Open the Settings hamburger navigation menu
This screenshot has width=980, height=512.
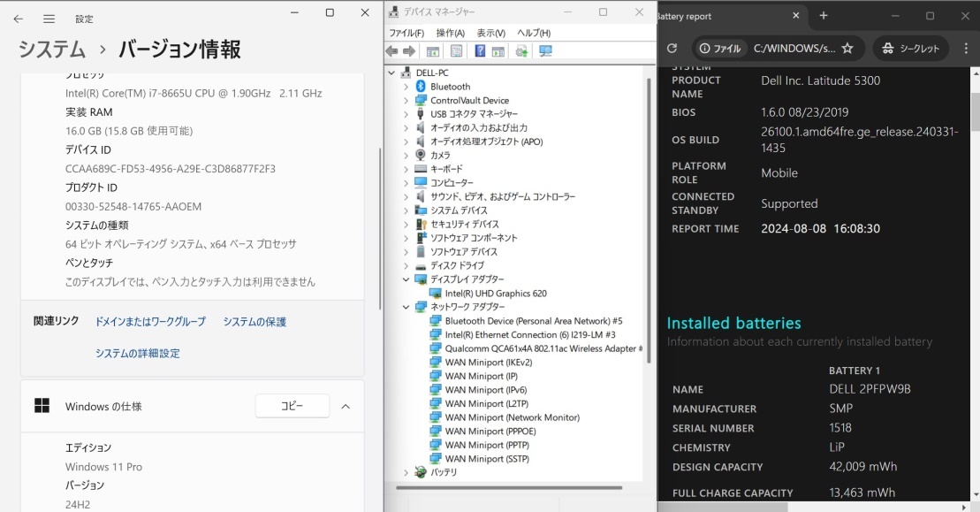pyautogui.click(x=49, y=19)
